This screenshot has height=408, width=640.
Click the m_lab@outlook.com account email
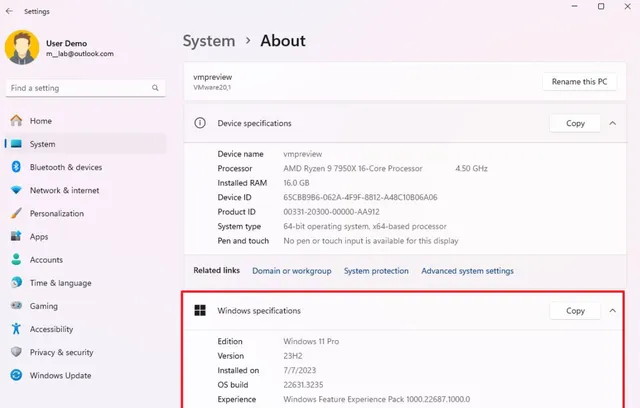click(80, 54)
